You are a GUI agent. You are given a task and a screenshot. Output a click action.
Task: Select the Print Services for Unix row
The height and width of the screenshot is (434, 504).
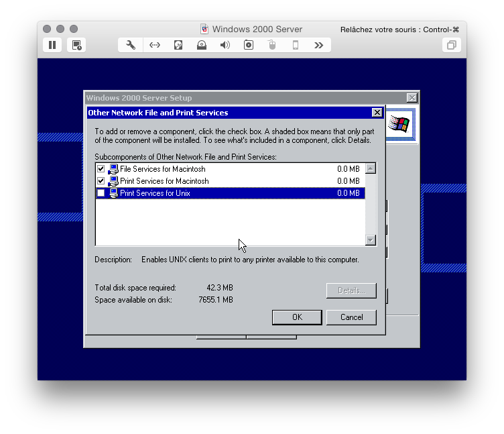click(231, 193)
